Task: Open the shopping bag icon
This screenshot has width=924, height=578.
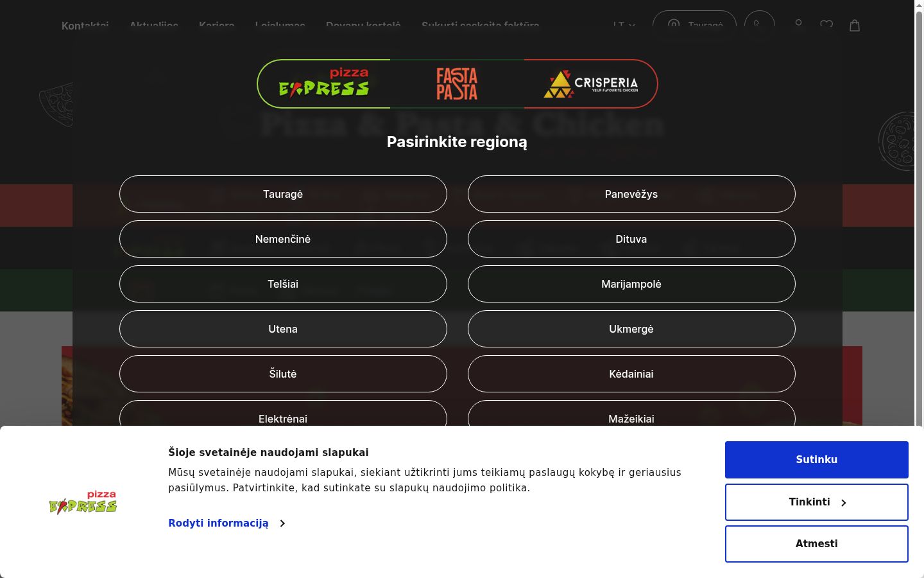Action: point(855,25)
